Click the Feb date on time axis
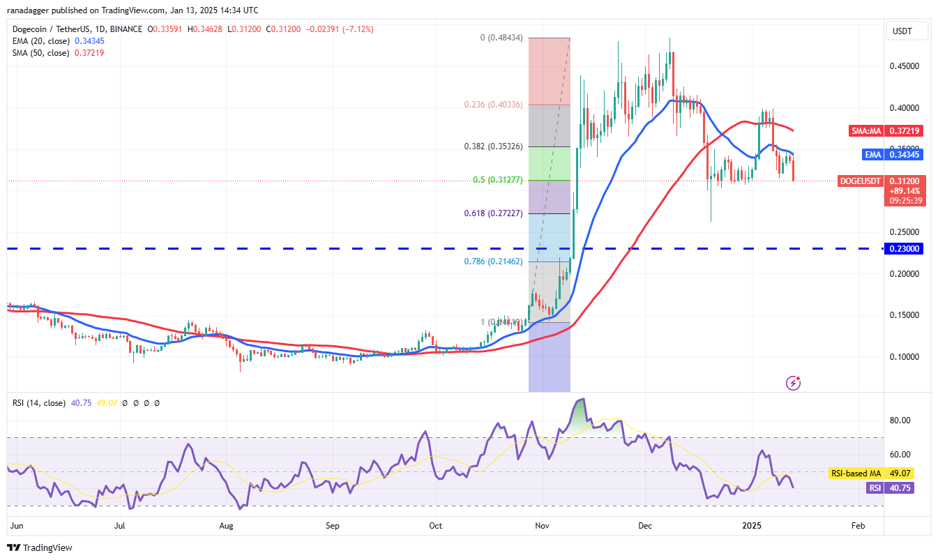938x560 pixels. tap(858, 526)
